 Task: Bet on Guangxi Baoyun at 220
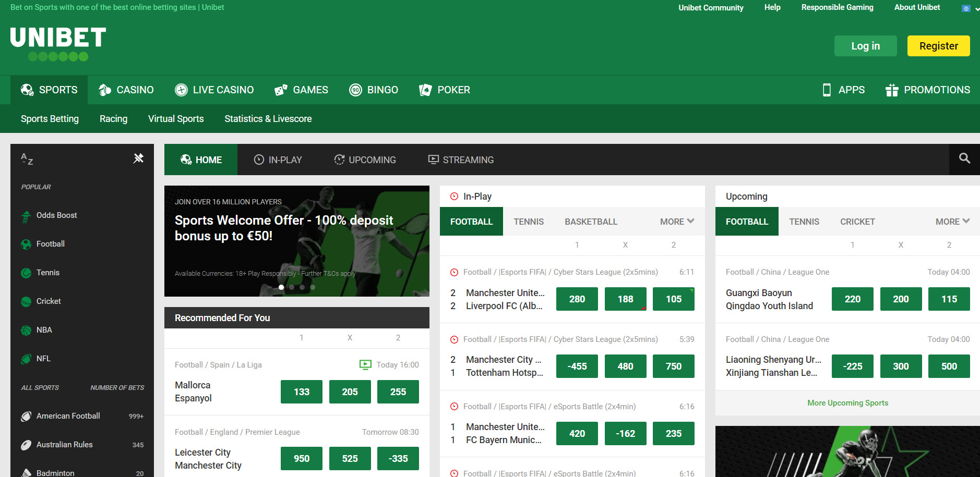pos(853,299)
